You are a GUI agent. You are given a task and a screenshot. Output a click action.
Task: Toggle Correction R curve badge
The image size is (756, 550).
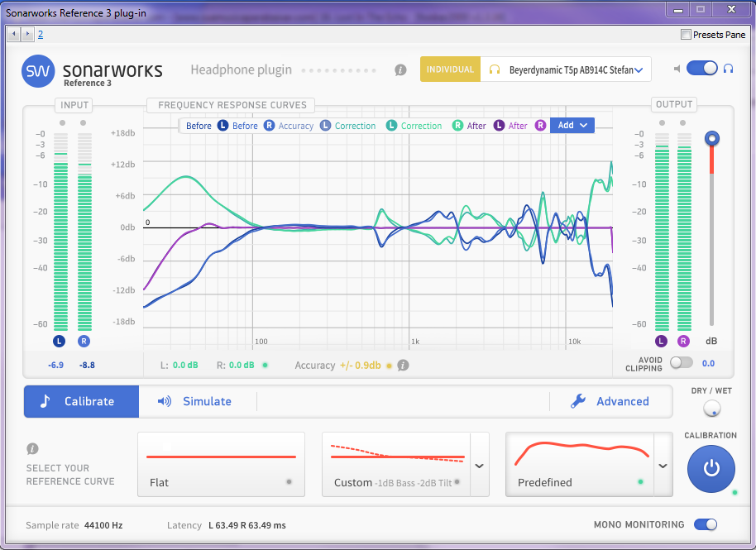pos(457,126)
